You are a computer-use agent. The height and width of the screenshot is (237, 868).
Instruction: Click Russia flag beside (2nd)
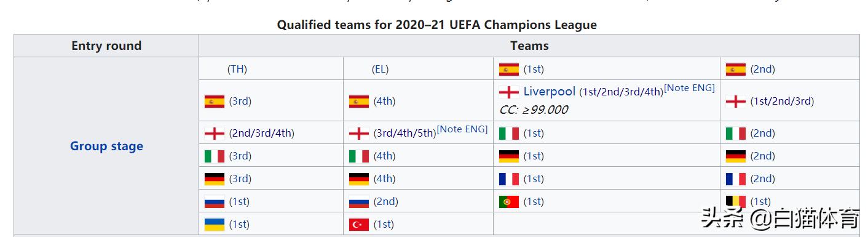click(x=359, y=201)
